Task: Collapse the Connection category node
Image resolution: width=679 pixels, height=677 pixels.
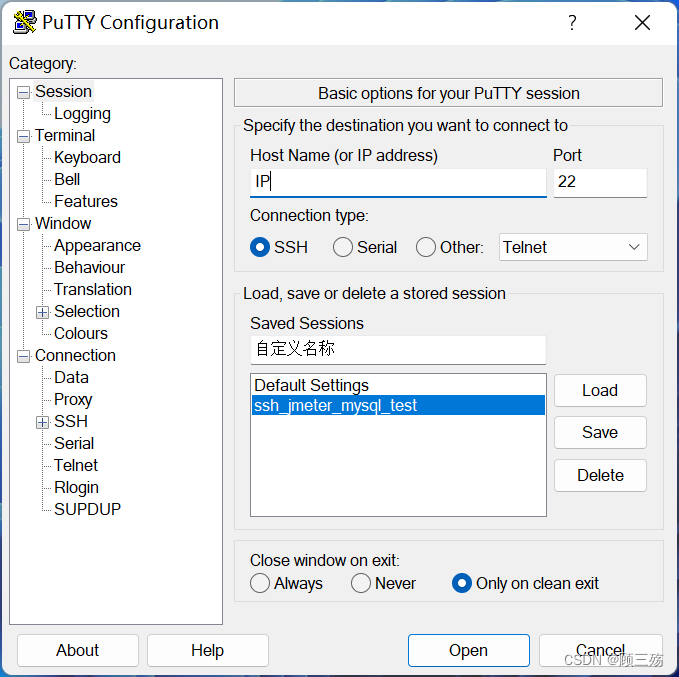Action: point(23,356)
